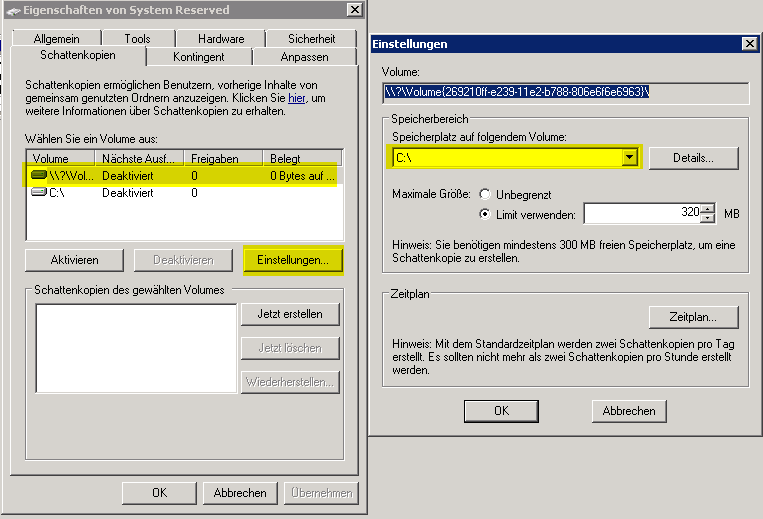
Task: Switch to the Tools tab
Action: coord(138,38)
